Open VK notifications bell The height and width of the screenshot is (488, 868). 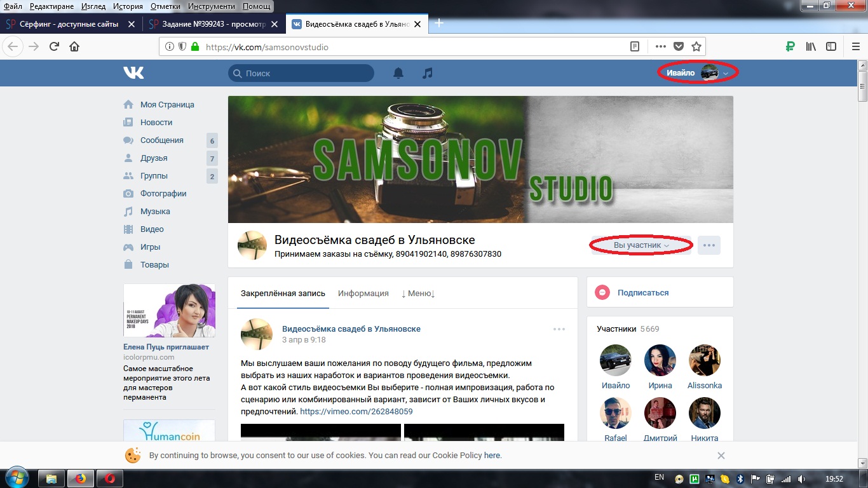point(398,73)
